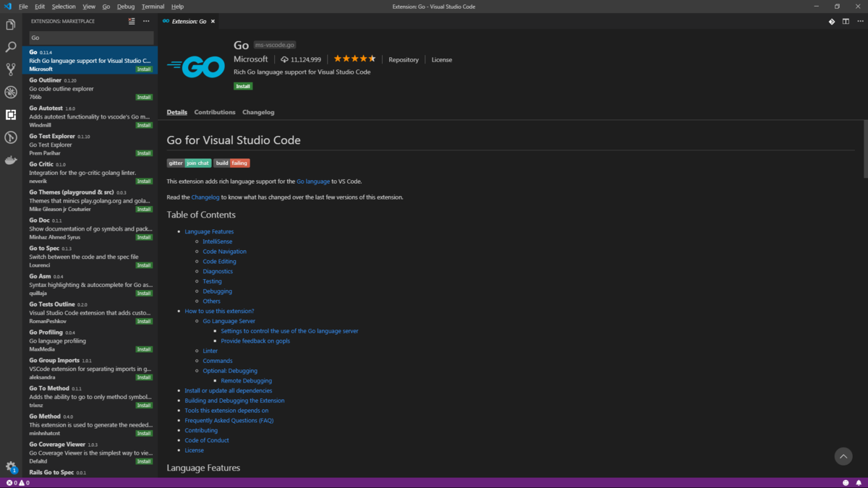Select Go to Spec extension item
This screenshot has width=868, height=488.
pos(90,257)
